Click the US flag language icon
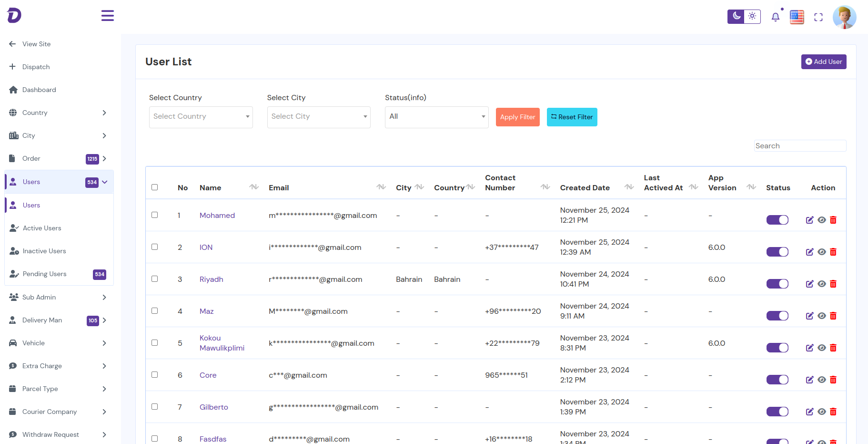This screenshot has width=868, height=444. pos(797,17)
